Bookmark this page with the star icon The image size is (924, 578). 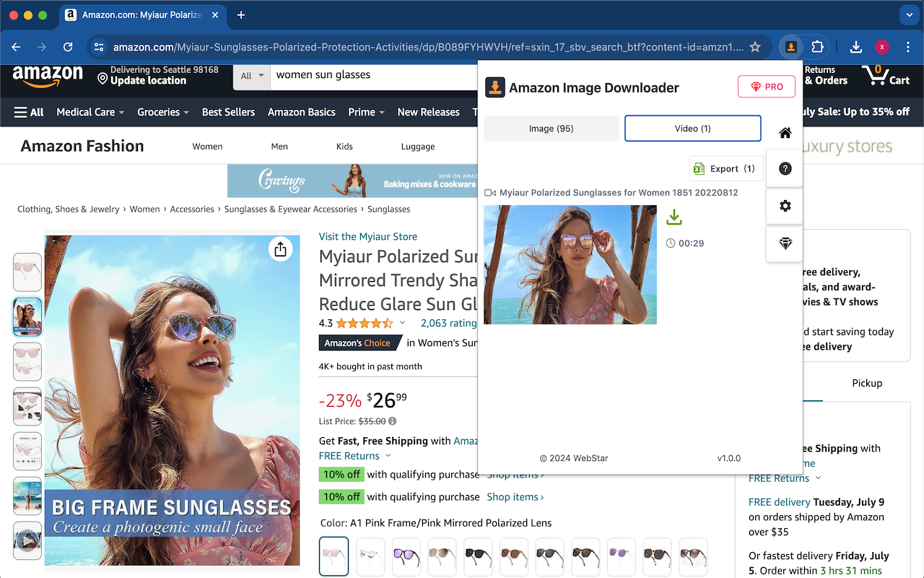755,47
